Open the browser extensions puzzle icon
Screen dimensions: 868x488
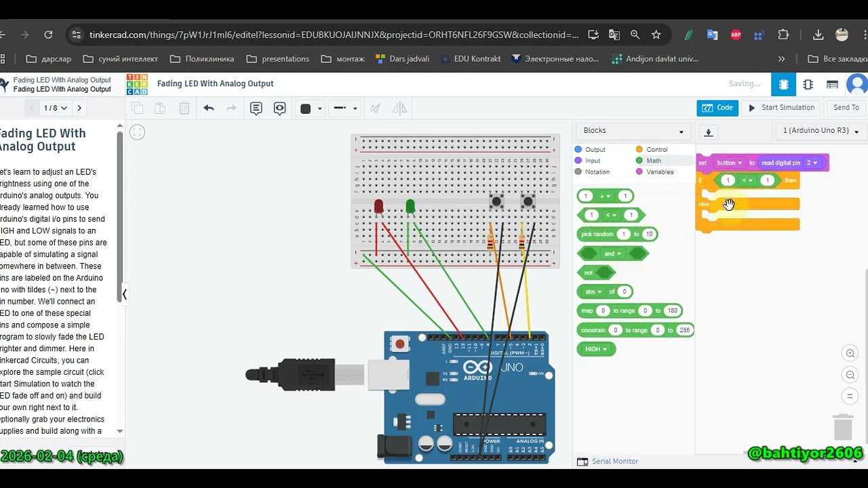[x=783, y=35]
